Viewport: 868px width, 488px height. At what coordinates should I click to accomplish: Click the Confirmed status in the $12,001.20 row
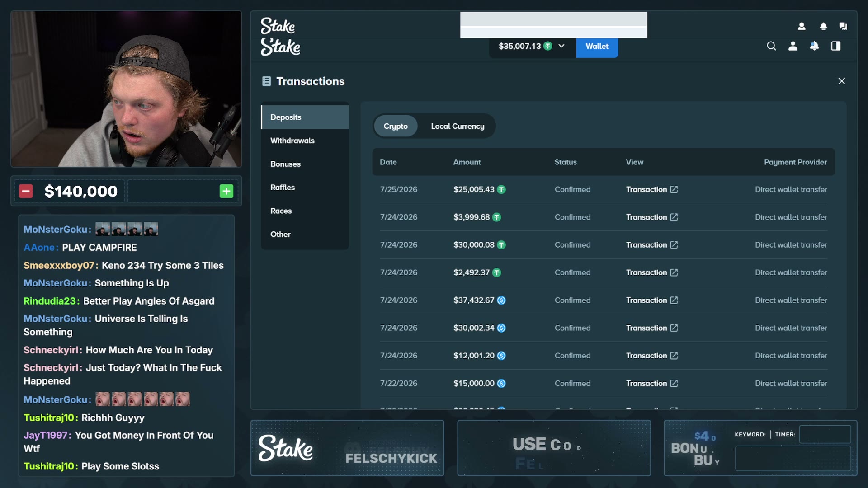pyautogui.click(x=572, y=356)
